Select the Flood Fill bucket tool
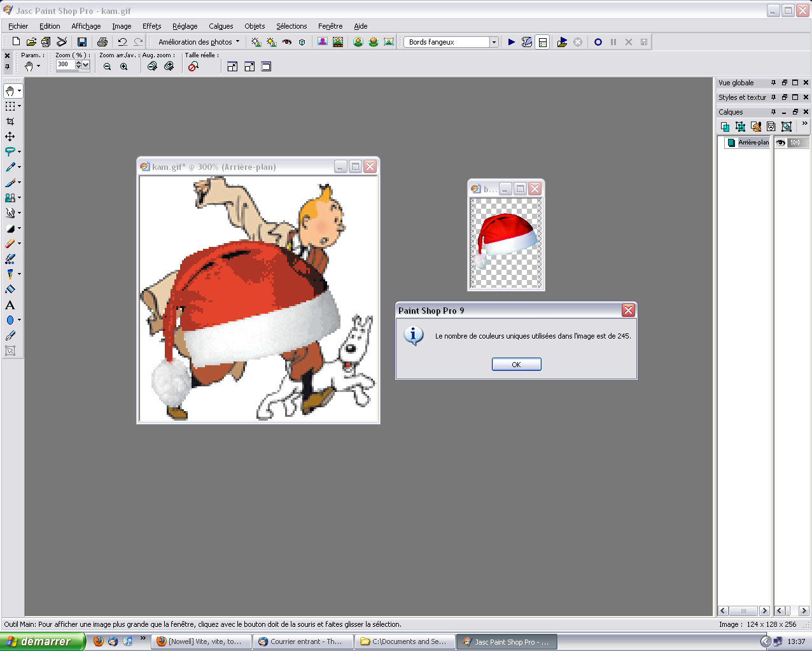812x651 pixels. point(10,289)
